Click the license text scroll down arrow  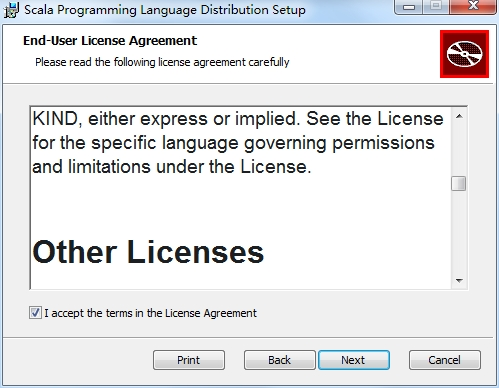(x=459, y=280)
